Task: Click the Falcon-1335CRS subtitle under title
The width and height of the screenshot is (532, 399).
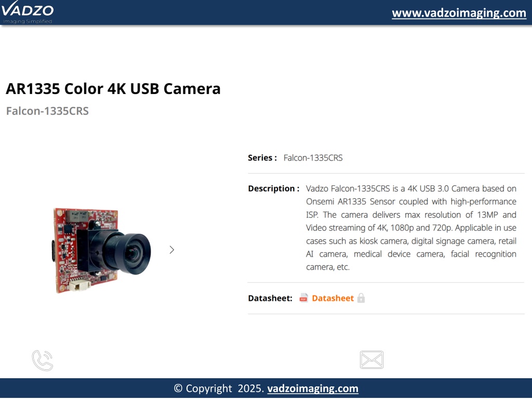Action: (x=47, y=111)
